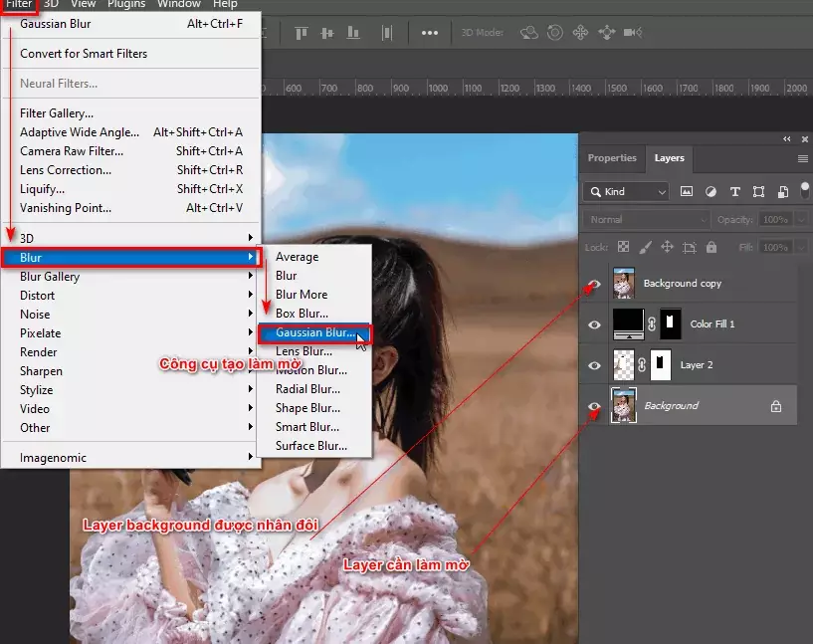The height and width of the screenshot is (644, 813).
Task: Open the Opacity dropdown arrow
Action: pos(801,219)
